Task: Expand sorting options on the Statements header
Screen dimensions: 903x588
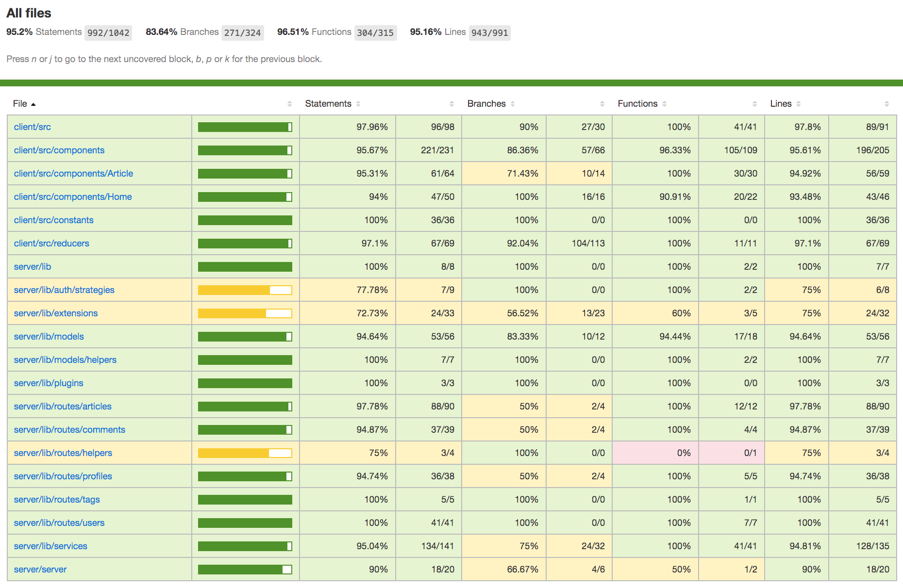Action: click(359, 103)
